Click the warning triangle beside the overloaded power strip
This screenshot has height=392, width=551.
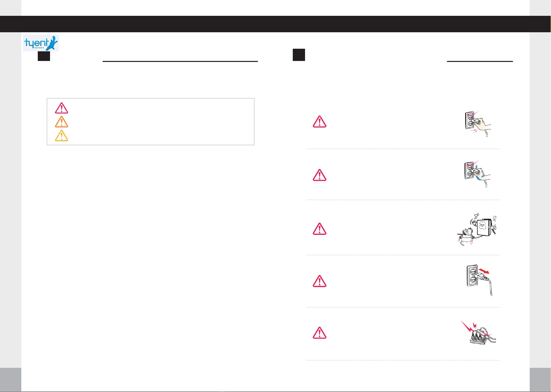(320, 333)
